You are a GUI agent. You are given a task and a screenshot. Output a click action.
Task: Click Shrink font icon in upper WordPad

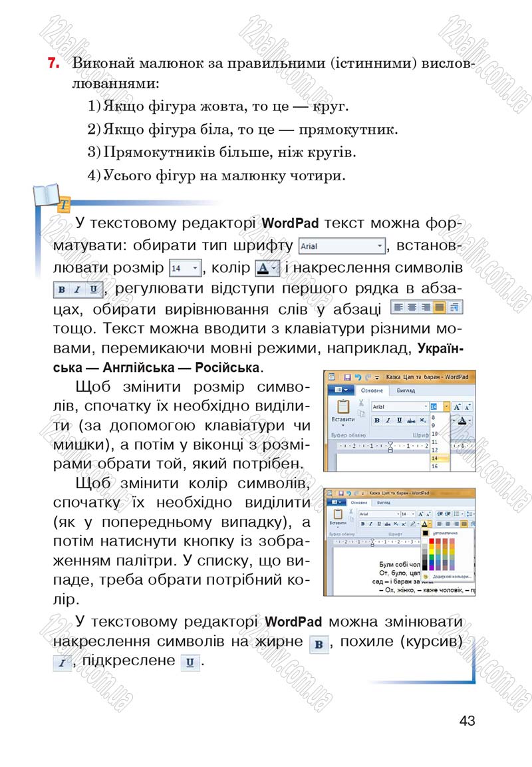[x=468, y=407]
